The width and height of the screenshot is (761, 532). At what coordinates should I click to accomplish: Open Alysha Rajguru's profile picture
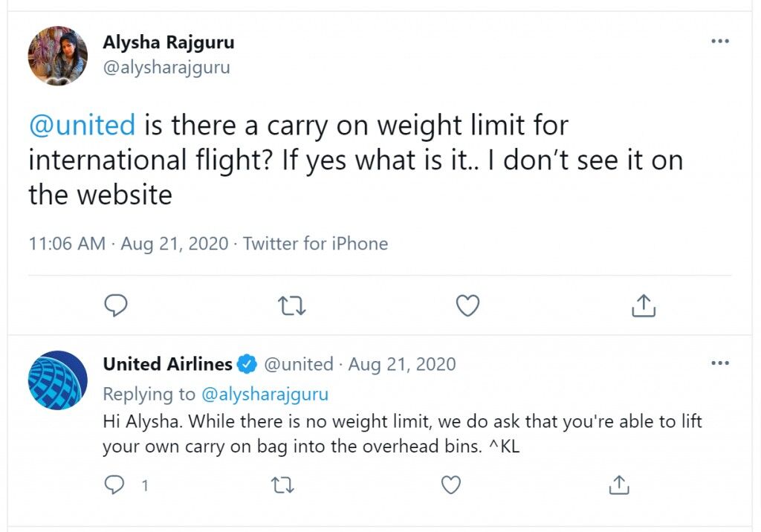tap(58, 56)
